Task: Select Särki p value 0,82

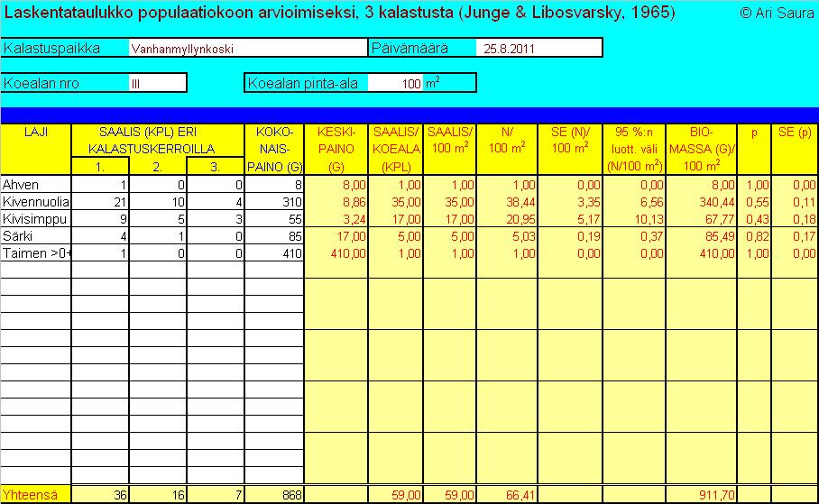Action: pos(754,236)
